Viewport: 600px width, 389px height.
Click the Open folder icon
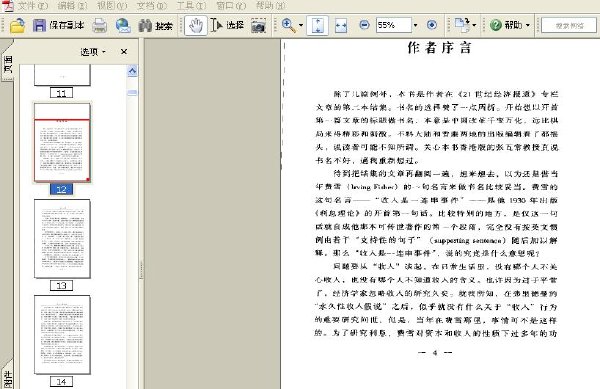[x=18, y=26]
